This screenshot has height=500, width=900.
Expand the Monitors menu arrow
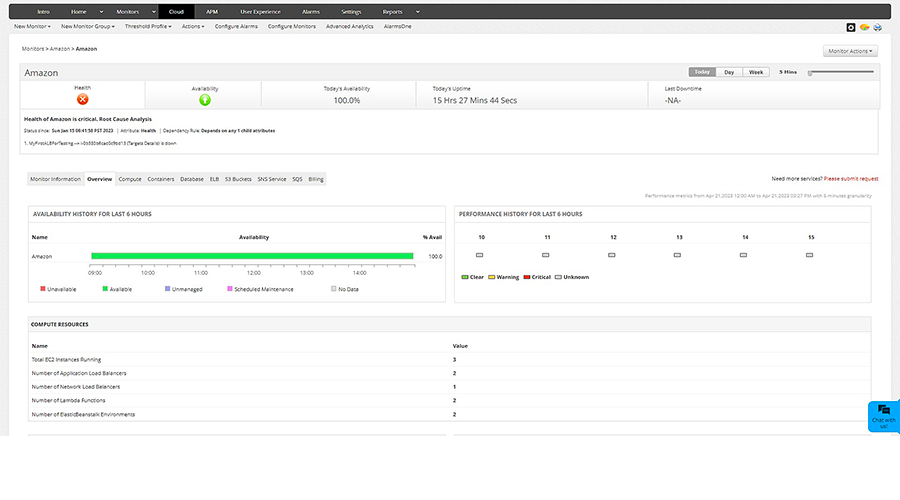pos(153,11)
